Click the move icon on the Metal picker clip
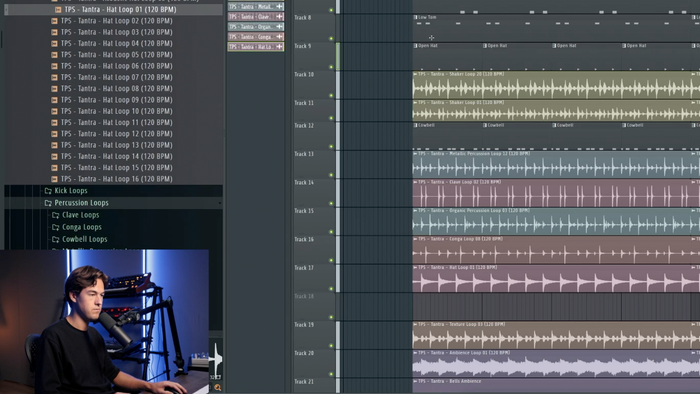This screenshot has height=394, width=700. pyautogui.click(x=279, y=6)
